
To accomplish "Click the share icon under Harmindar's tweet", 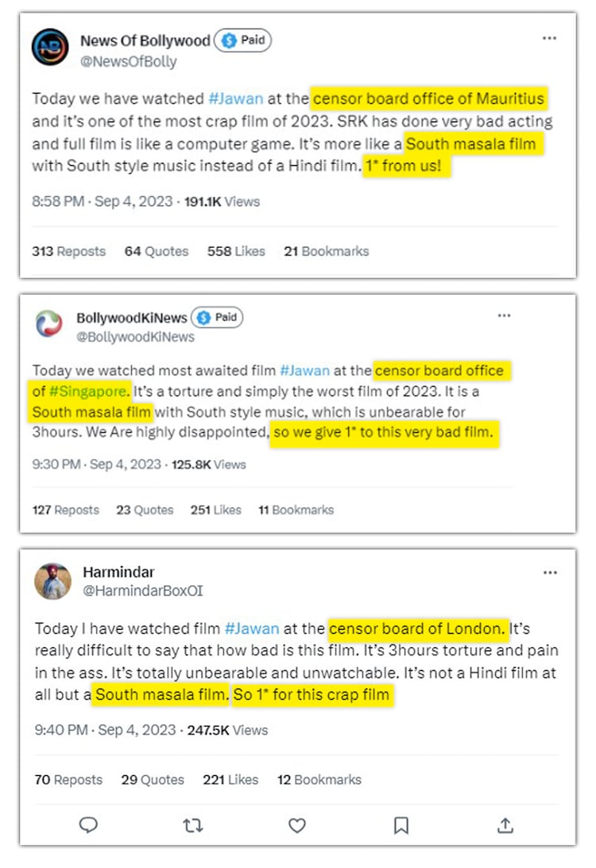I will [x=505, y=826].
